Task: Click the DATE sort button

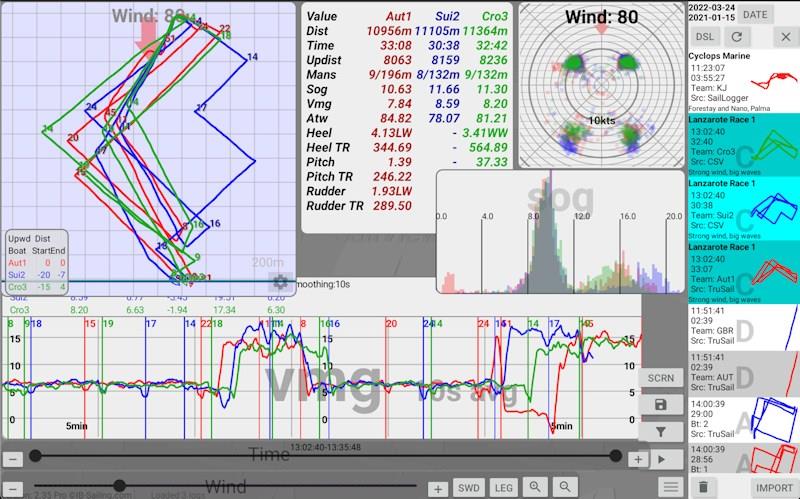Action: point(755,15)
